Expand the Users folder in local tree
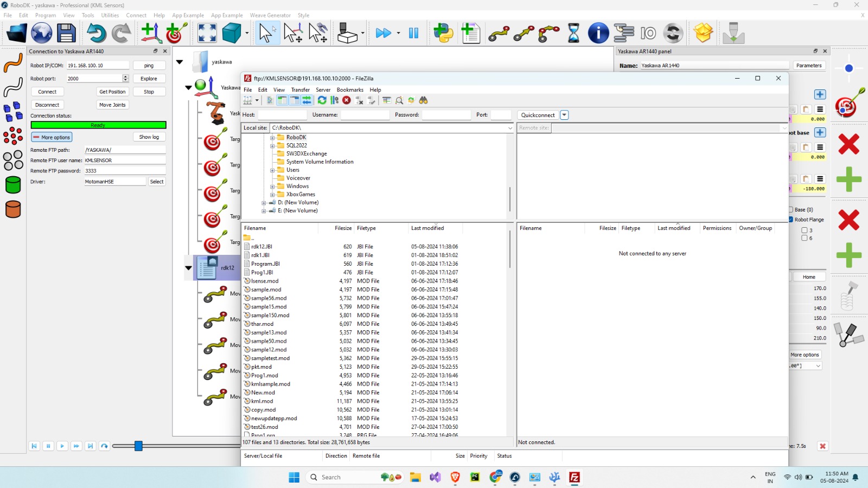 (272, 170)
